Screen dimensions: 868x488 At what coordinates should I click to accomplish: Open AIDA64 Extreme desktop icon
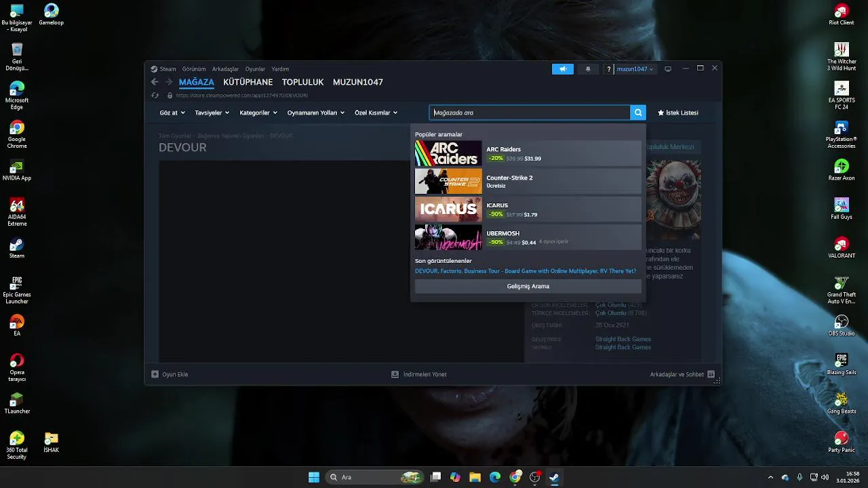(17, 212)
